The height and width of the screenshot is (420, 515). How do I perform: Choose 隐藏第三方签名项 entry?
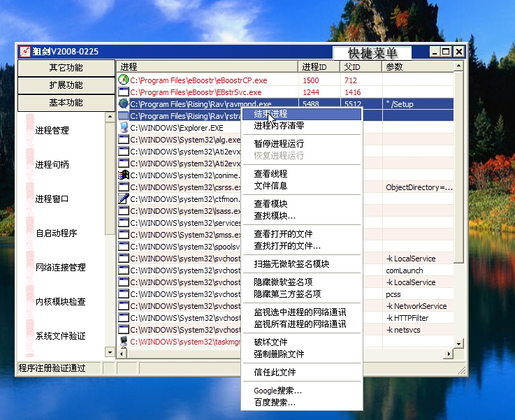(302, 294)
